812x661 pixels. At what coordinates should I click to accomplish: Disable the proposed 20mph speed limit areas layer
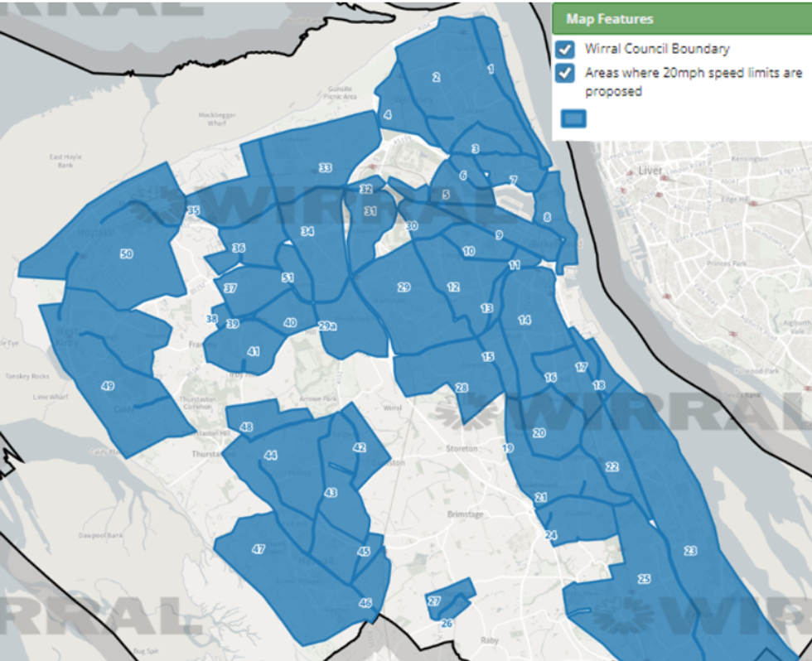pyautogui.click(x=566, y=73)
